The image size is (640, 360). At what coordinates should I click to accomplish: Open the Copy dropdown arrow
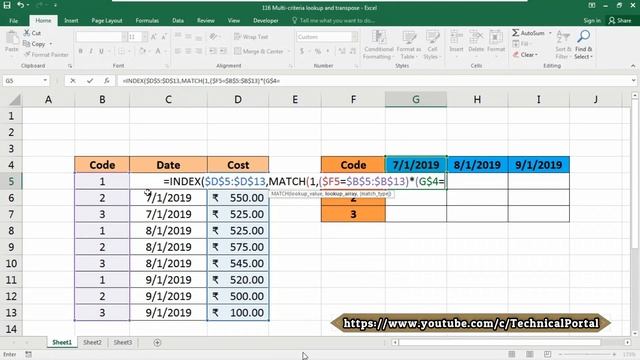tap(51, 44)
